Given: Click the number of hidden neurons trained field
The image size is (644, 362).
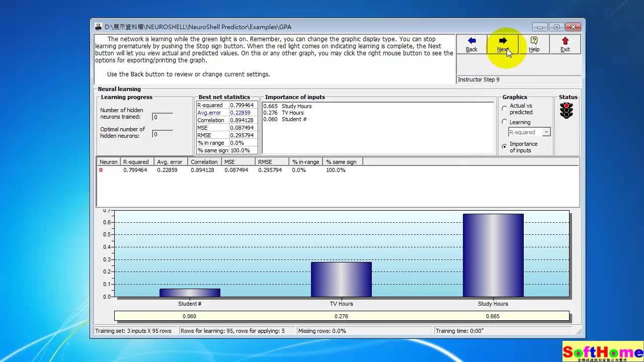Looking at the screenshot, I should tap(163, 117).
